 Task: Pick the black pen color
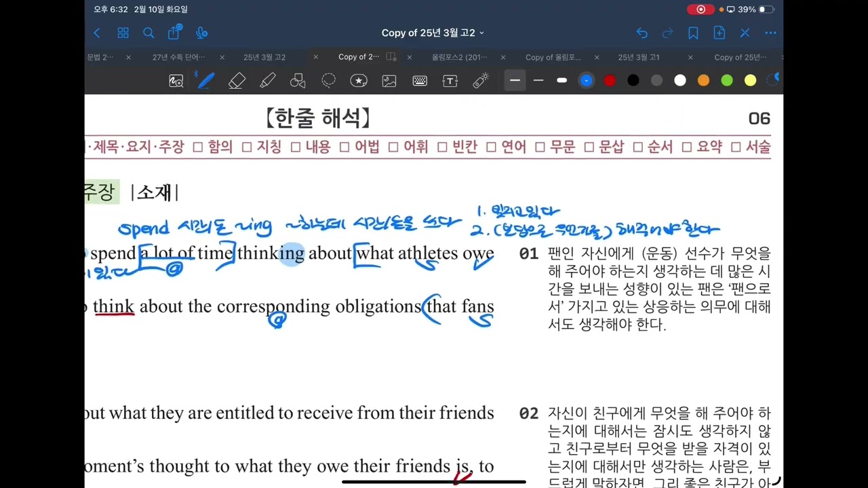click(633, 81)
